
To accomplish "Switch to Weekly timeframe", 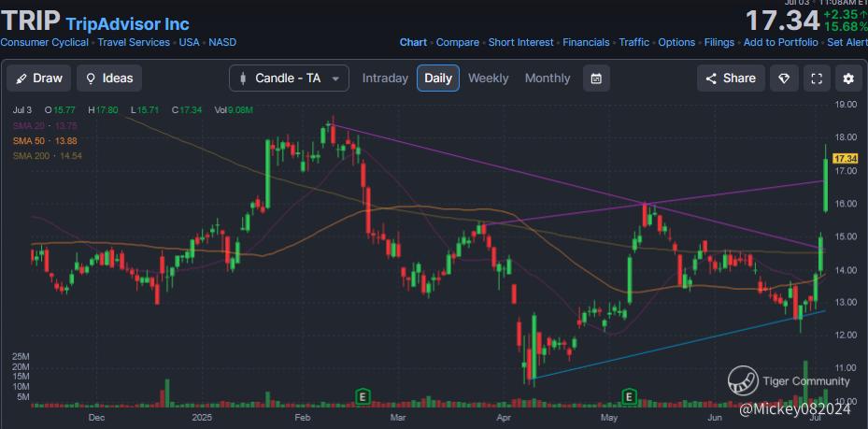I will pyautogui.click(x=489, y=79).
